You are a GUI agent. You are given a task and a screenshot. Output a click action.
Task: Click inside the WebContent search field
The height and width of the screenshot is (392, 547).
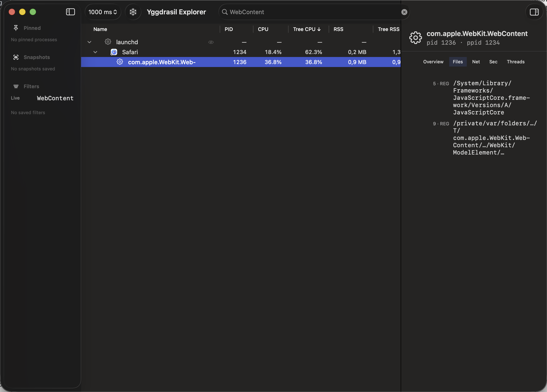tap(314, 12)
